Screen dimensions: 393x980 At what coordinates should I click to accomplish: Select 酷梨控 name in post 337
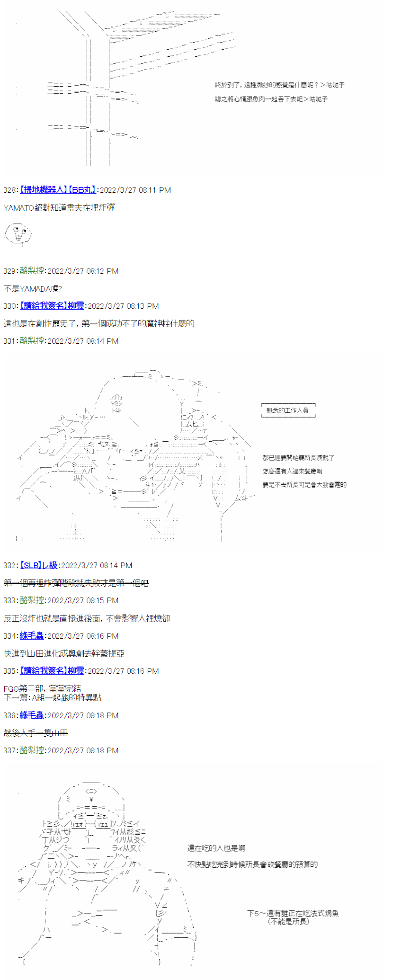pyautogui.click(x=32, y=750)
